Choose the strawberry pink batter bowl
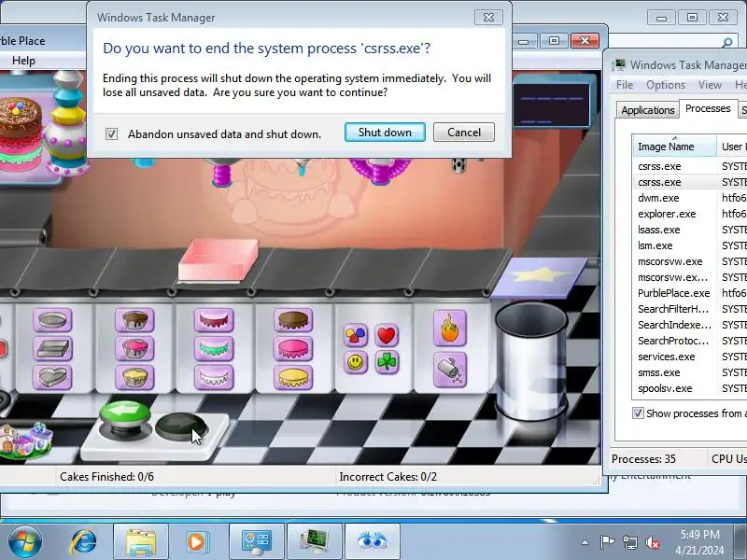 [134, 348]
